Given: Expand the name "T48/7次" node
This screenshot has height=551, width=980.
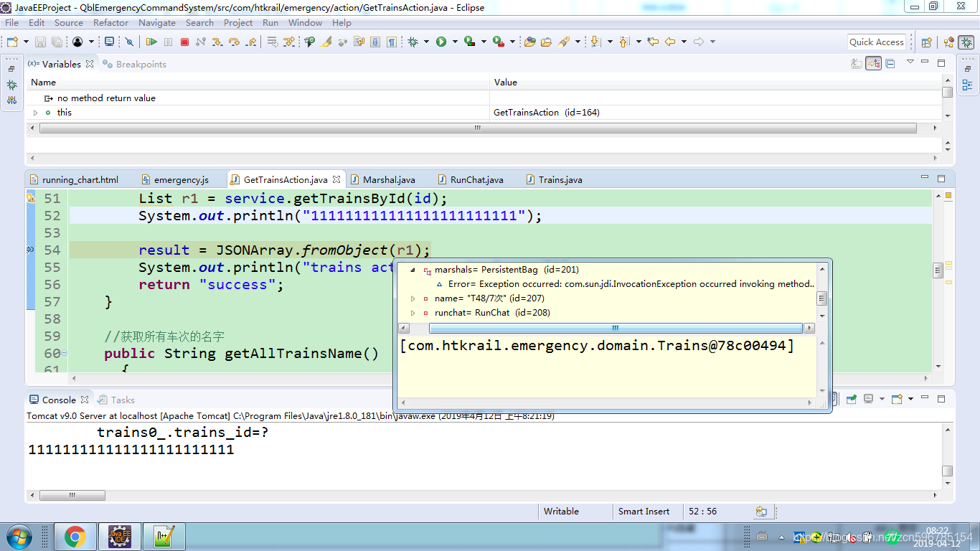Looking at the screenshot, I should pos(413,298).
